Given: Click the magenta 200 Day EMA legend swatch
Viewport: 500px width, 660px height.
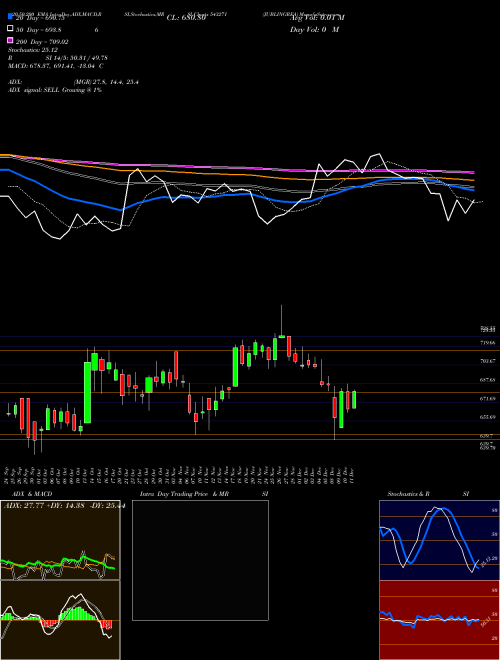Looking at the screenshot, I should point(10,41).
